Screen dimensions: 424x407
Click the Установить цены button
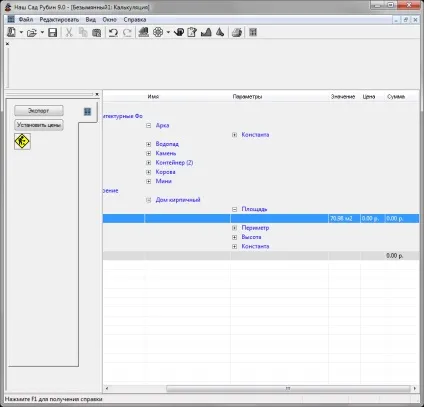pos(39,125)
